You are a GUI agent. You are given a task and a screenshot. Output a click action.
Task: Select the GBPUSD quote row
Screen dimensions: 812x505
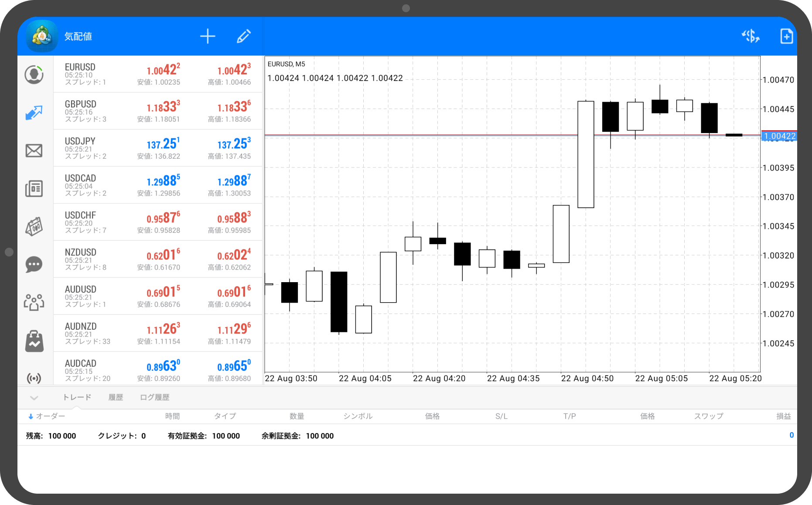click(x=158, y=111)
